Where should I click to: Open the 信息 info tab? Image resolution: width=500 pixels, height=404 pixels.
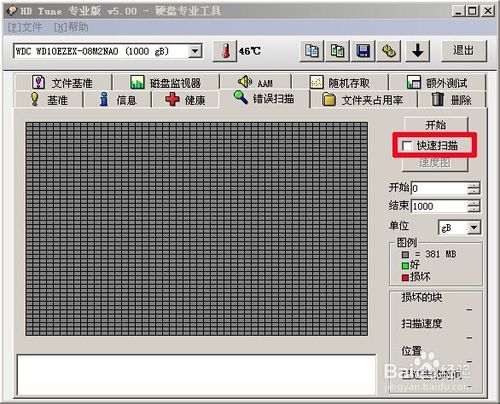118,100
